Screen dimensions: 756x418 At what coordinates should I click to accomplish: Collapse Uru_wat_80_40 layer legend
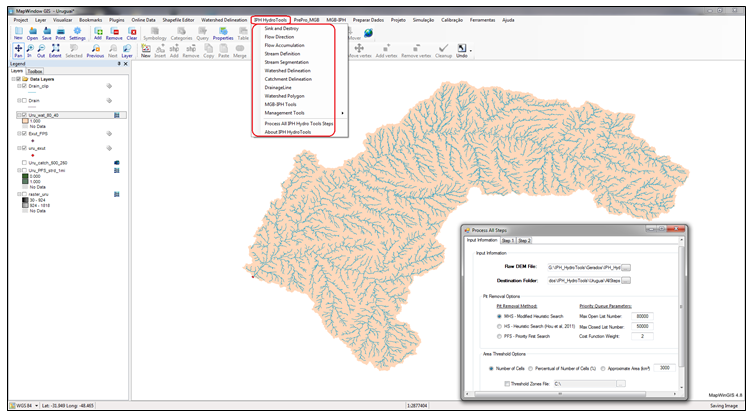[19, 115]
